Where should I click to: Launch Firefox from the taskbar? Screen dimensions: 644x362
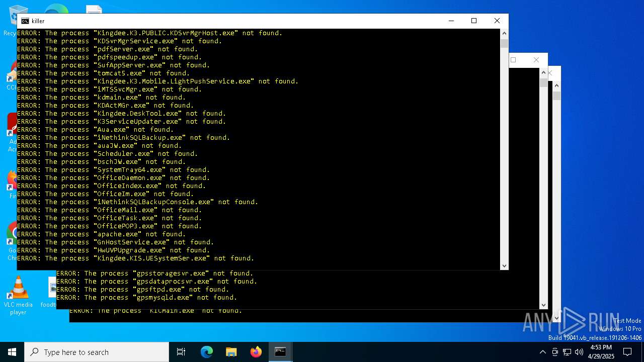click(x=256, y=352)
